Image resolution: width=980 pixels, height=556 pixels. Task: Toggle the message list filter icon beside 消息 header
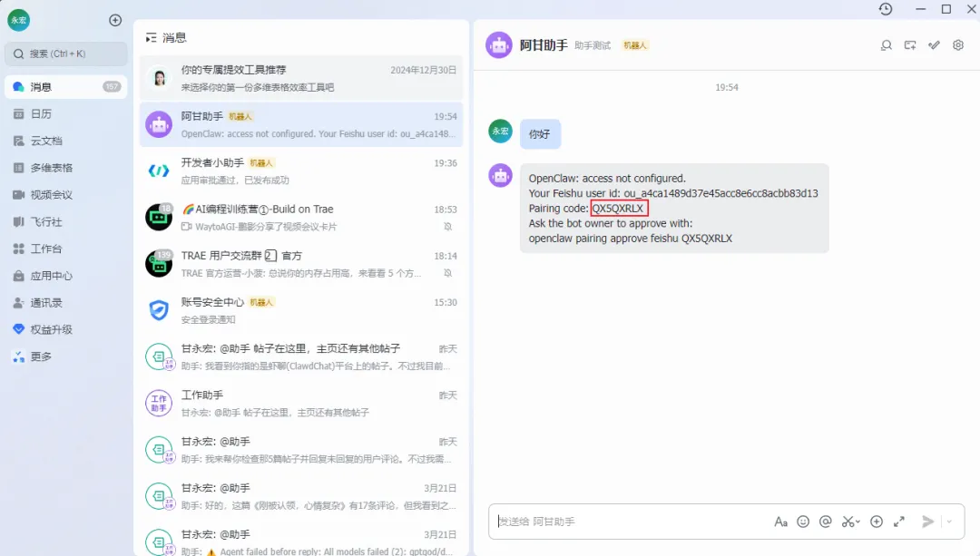pyautogui.click(x=151, y=38)
